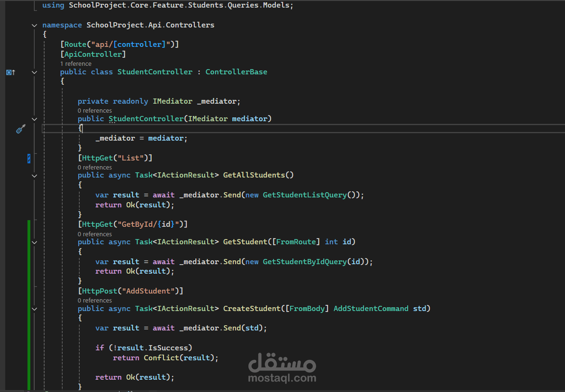Collapse the CreateStudent method
This screenshot has width=565, height=392.
point(34,309)
